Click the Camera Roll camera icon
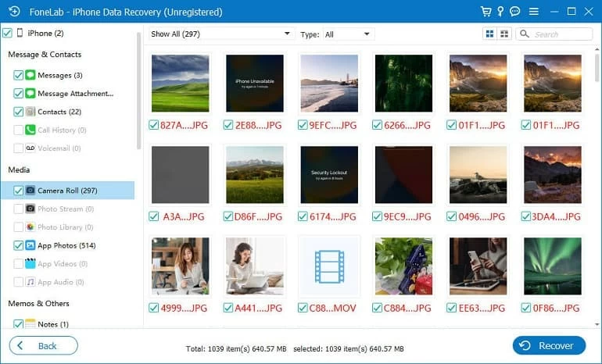602x364 pixels. pyautogui.click(x=30, y=191)
